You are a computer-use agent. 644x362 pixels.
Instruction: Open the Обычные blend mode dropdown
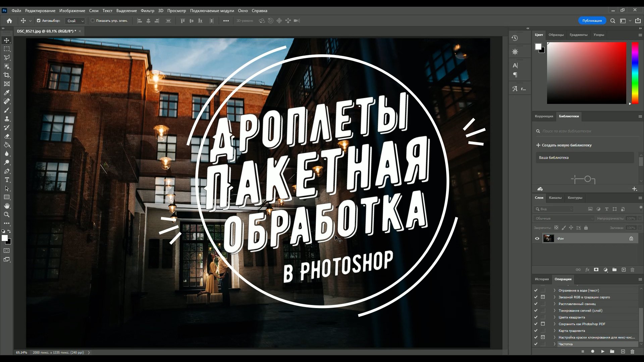(564, 218)
